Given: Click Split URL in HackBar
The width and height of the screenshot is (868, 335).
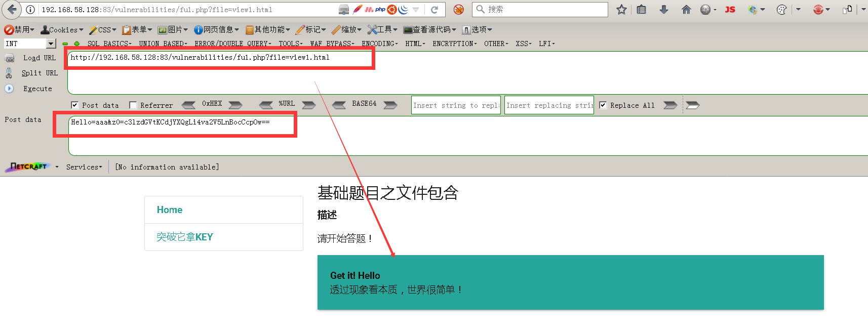Looking at the screenshot, I should point(40,73).
